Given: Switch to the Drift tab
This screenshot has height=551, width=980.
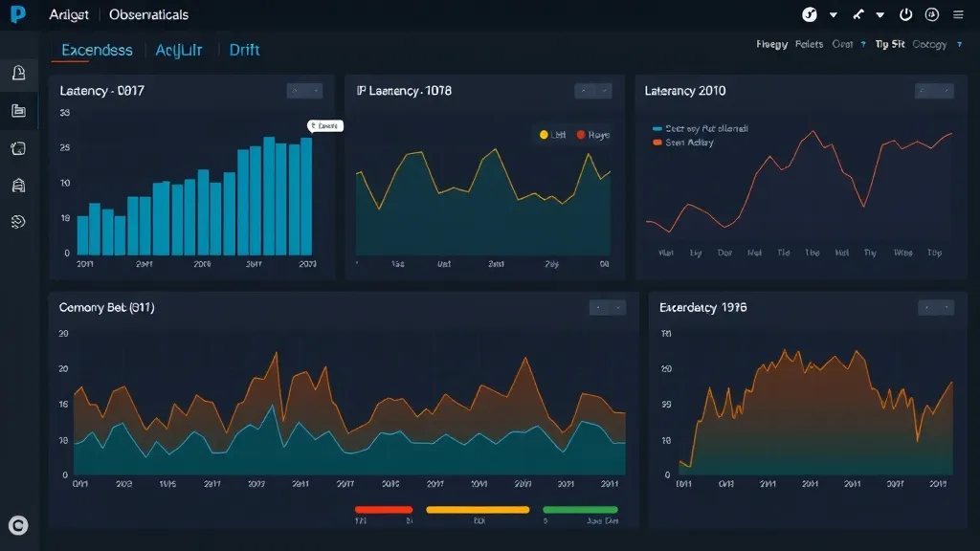Looking at the screenshot, I should (x=244, y=50).
